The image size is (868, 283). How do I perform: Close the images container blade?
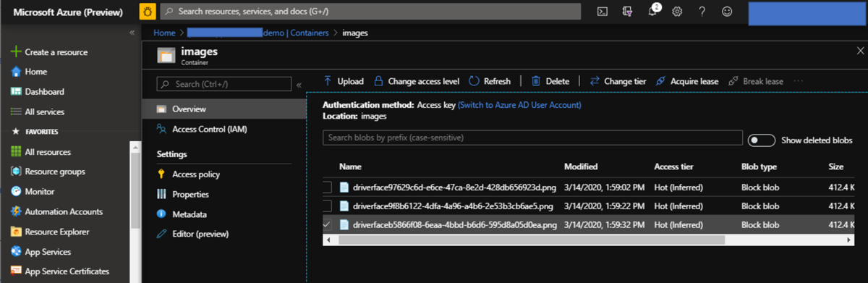[860, 51]
